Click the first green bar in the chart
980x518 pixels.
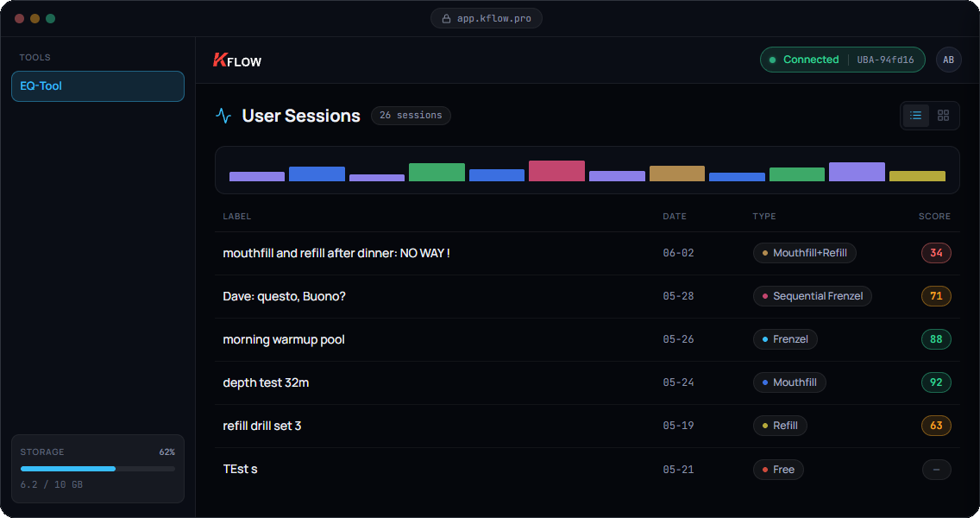437,173
